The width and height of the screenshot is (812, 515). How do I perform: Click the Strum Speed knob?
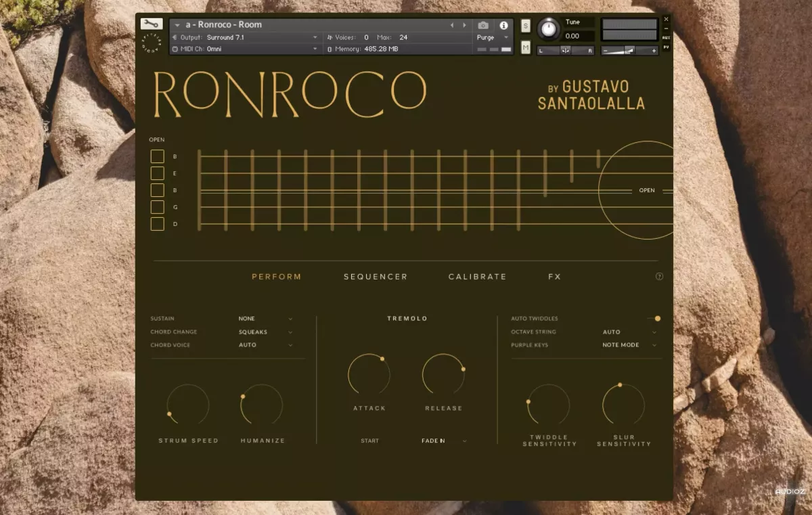tap(188, 405)
